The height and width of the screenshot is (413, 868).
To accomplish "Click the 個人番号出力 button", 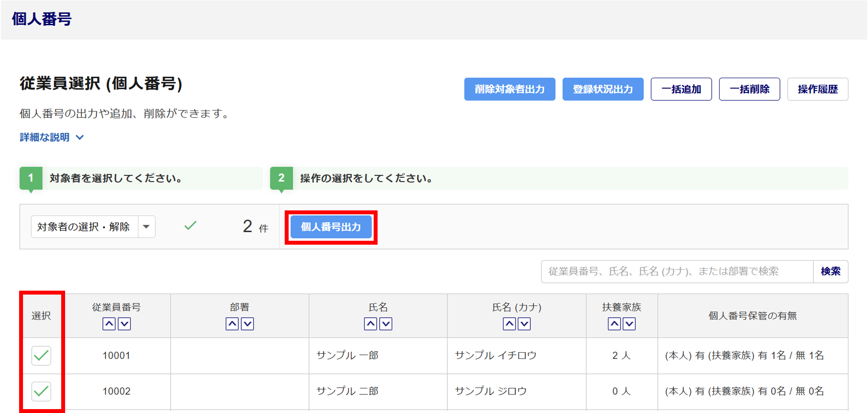I will [x=331, y=227].
